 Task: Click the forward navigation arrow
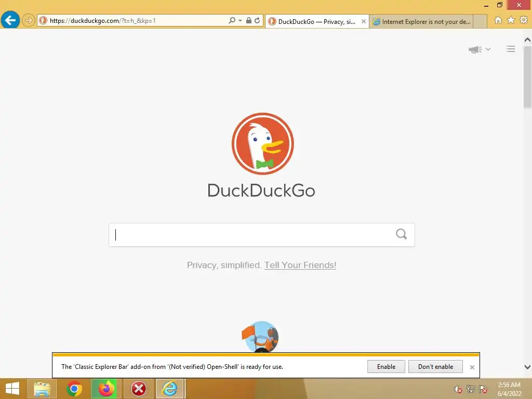(29, 21)
